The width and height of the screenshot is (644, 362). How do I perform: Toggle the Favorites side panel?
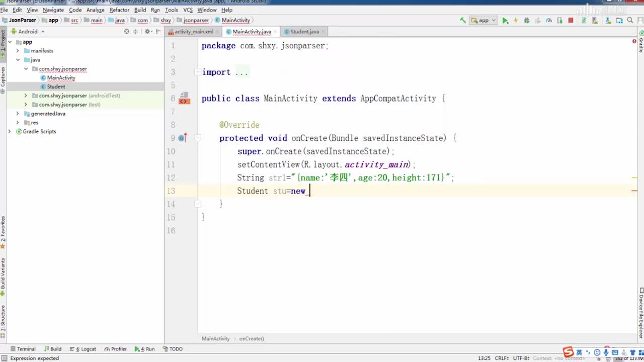pyautogui.click(x=3, y=232)
